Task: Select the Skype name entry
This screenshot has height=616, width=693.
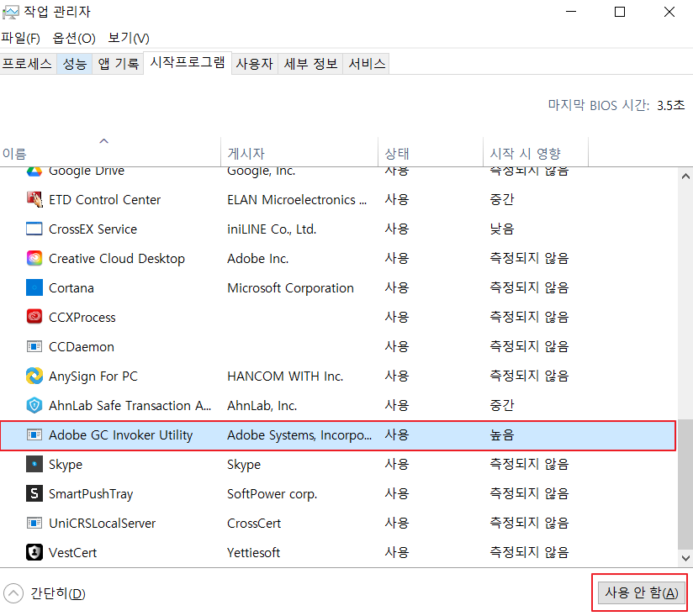Action: point(66,464)
